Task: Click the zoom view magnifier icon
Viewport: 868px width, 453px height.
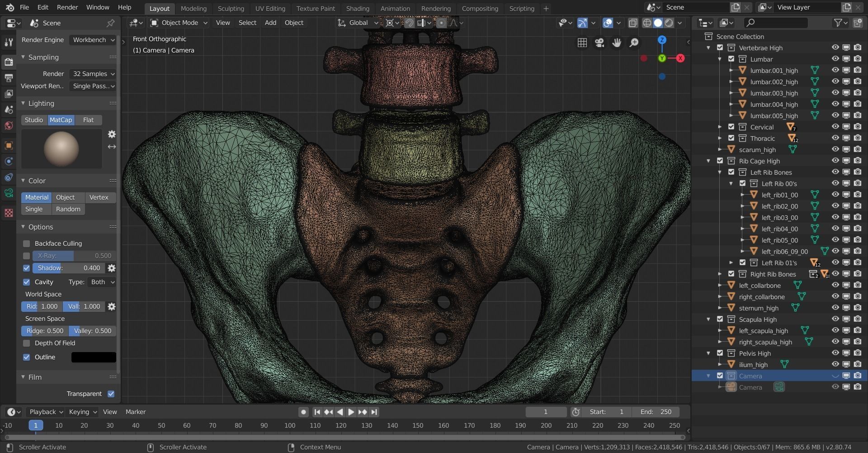Action: [634, 43]
